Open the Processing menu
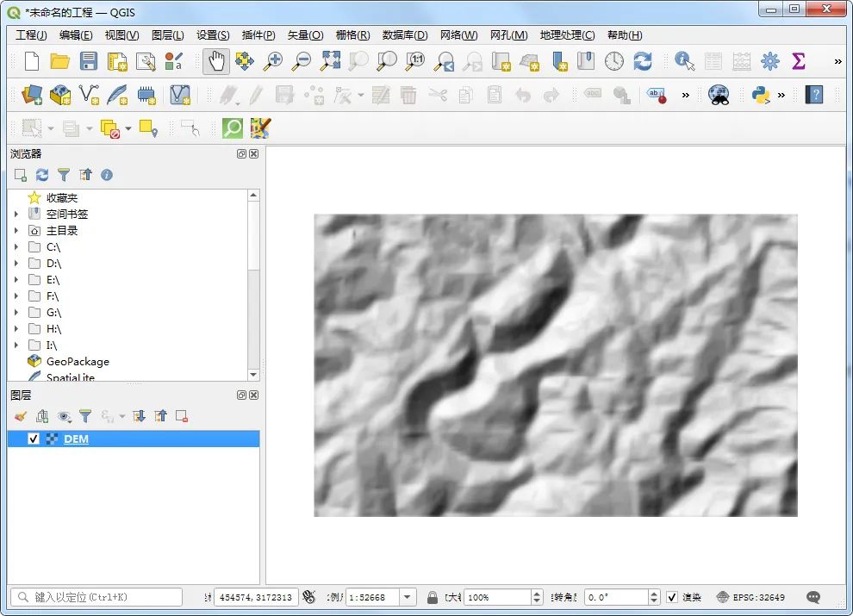 pos(567,34)
